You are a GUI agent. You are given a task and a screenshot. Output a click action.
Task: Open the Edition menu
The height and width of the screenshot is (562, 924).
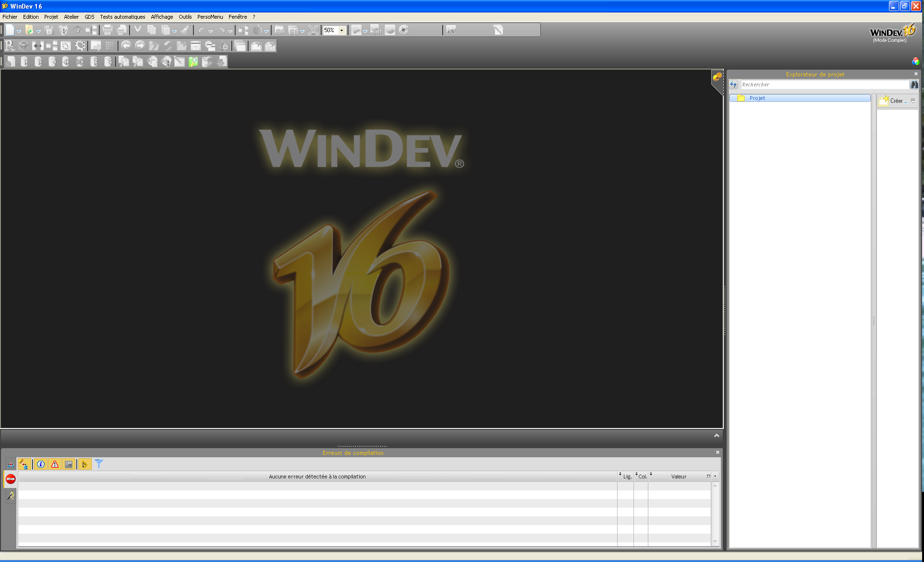click(31, 17)
